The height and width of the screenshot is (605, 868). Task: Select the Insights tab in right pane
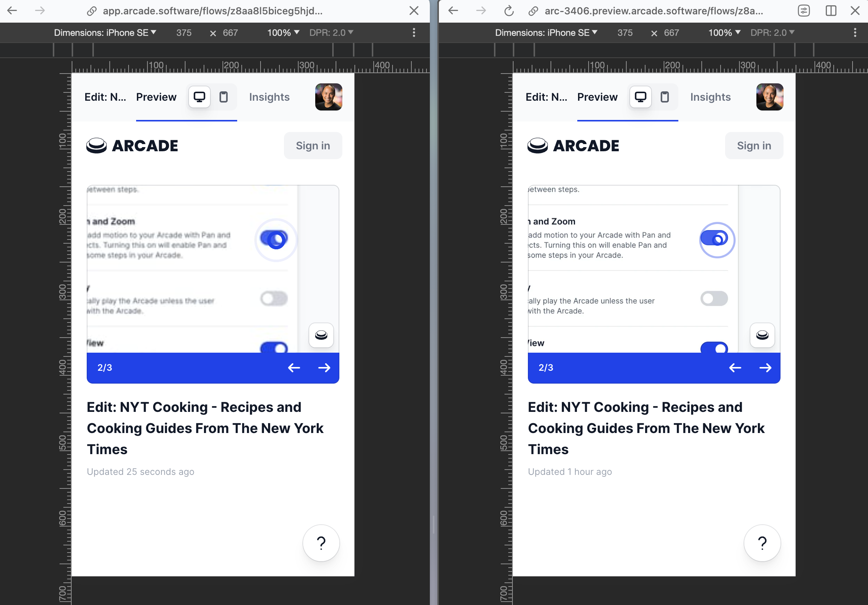coord(710,97)
